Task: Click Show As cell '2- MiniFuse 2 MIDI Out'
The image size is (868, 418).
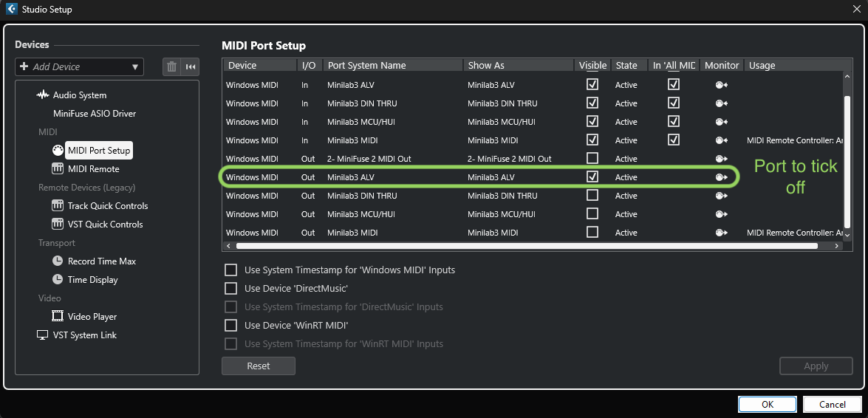Action: [509, 159]
